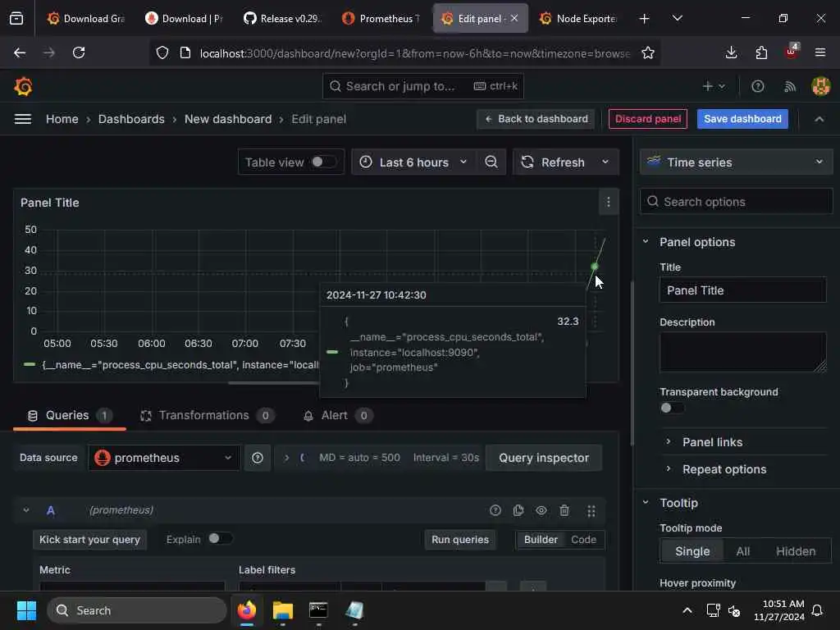This screenshot has width=840, height=630.
Task: Select Single tooltip mode
Action: (692, 551)
